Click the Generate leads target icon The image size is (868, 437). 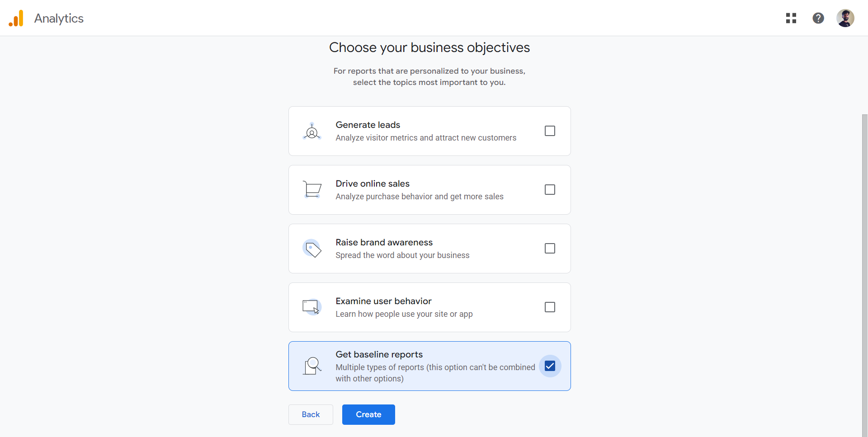point(312,131)
